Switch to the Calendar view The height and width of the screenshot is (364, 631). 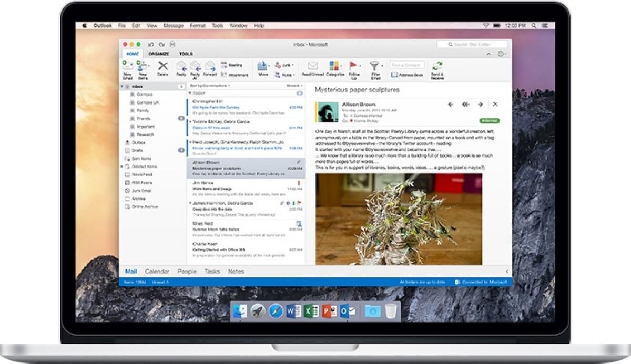(158, 271)
